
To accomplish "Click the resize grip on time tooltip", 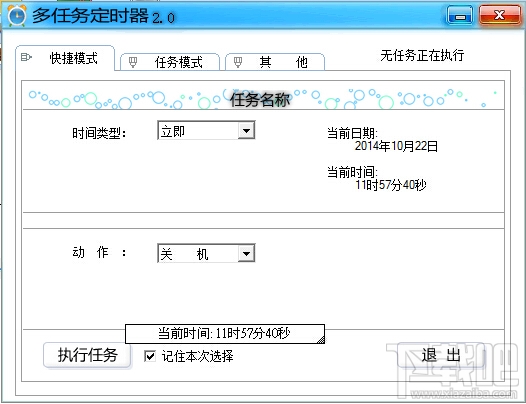I will point(320,340).
